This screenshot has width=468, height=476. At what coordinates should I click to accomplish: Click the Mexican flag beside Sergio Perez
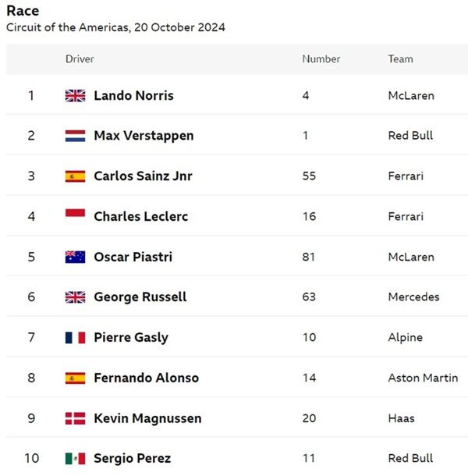click(x=75, y=458)
